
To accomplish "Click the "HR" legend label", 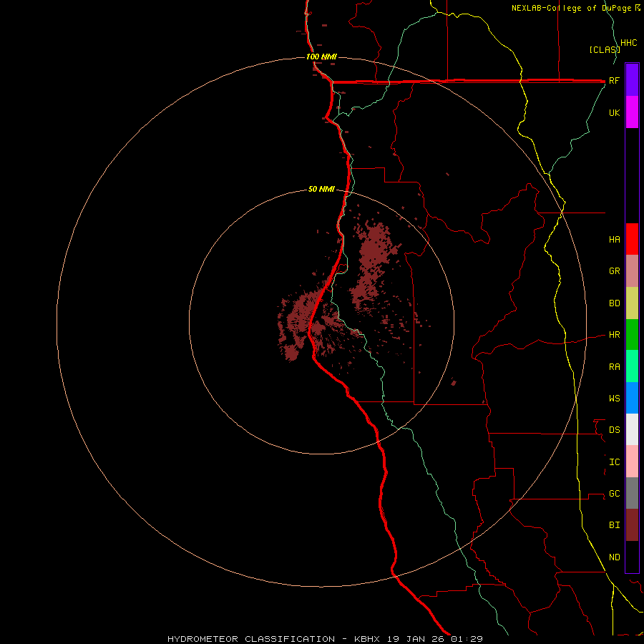I will coord(615,335).
